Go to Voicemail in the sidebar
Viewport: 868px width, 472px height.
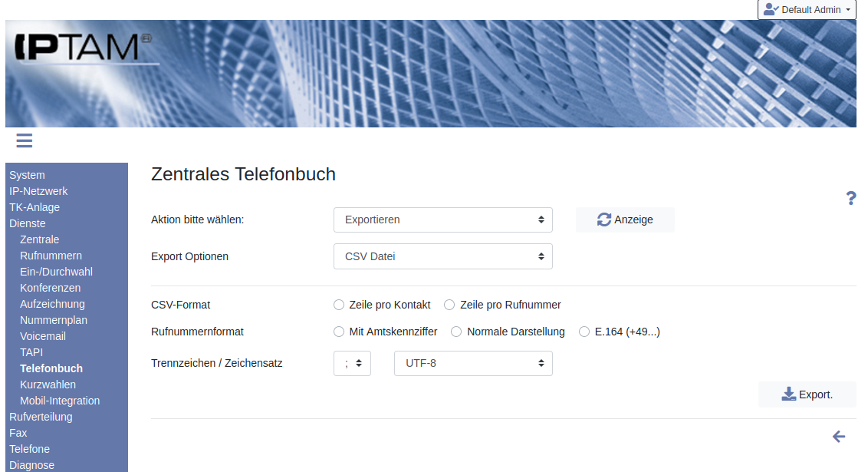[43, 336]
